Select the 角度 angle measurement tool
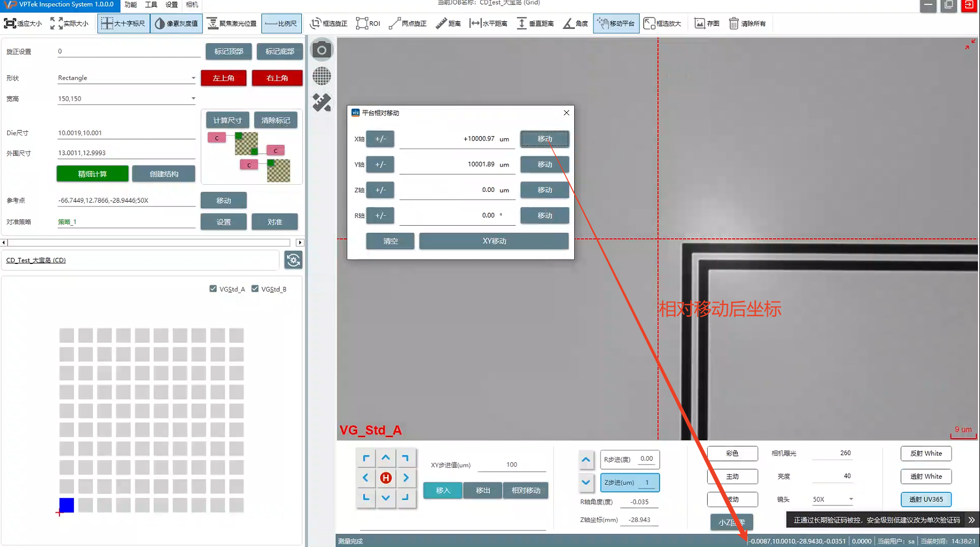 (575, 23)
